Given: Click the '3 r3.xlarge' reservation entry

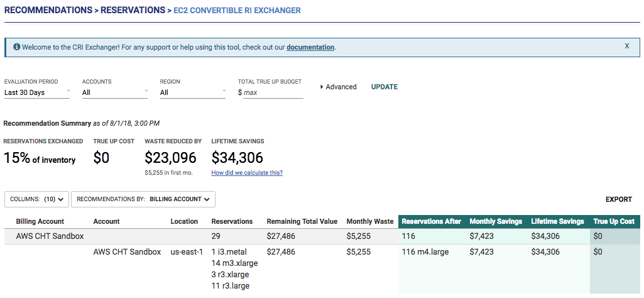Looking at the screenshot, I should [x=231, y=274].
